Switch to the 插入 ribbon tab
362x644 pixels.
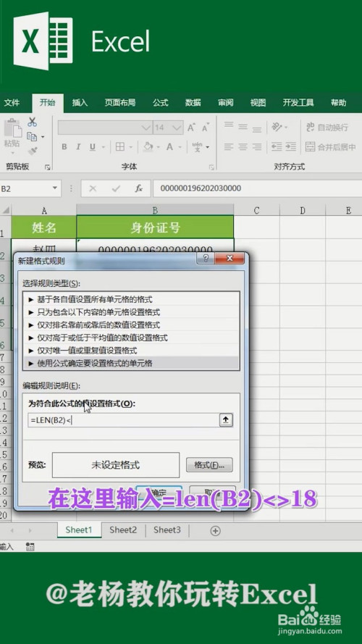[80, 103]
